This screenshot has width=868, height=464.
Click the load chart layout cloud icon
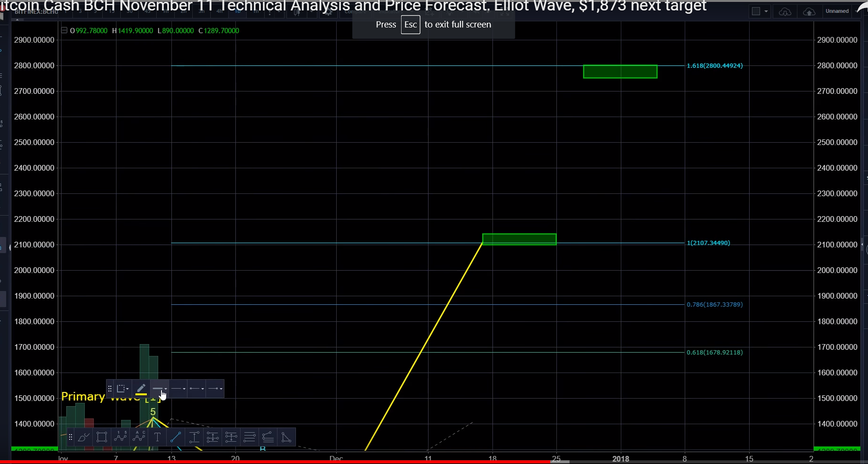[785, 11]
